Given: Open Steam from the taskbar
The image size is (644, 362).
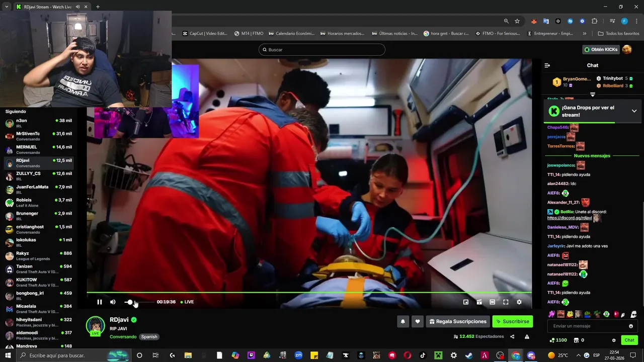Looking at the screenshot, I should 469,355.
